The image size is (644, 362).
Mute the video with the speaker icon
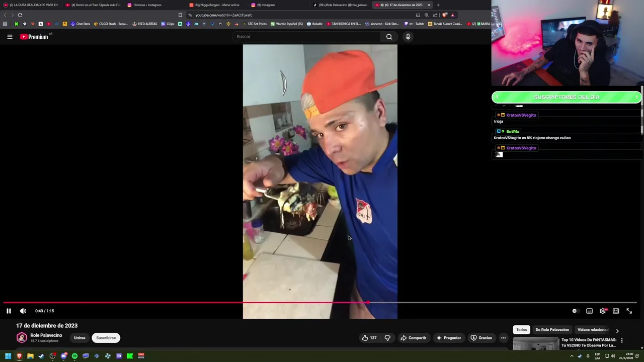(x=23, y=311)
